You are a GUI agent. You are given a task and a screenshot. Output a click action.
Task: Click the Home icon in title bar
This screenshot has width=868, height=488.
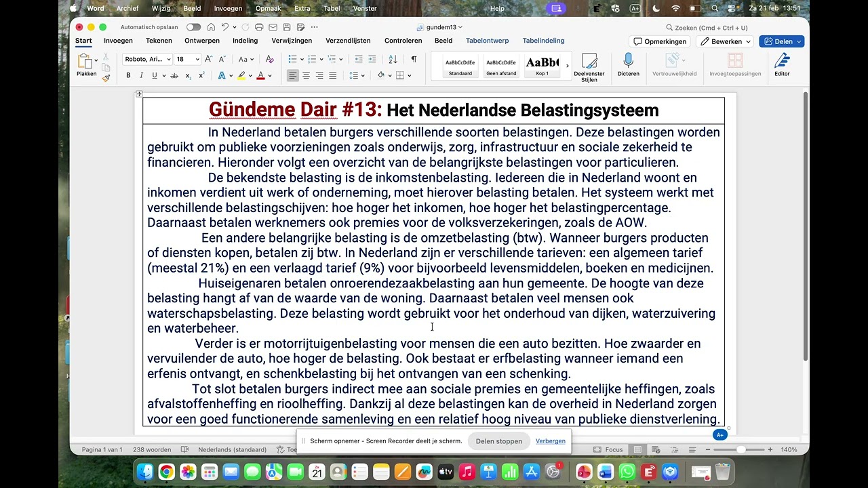[212, 27]
